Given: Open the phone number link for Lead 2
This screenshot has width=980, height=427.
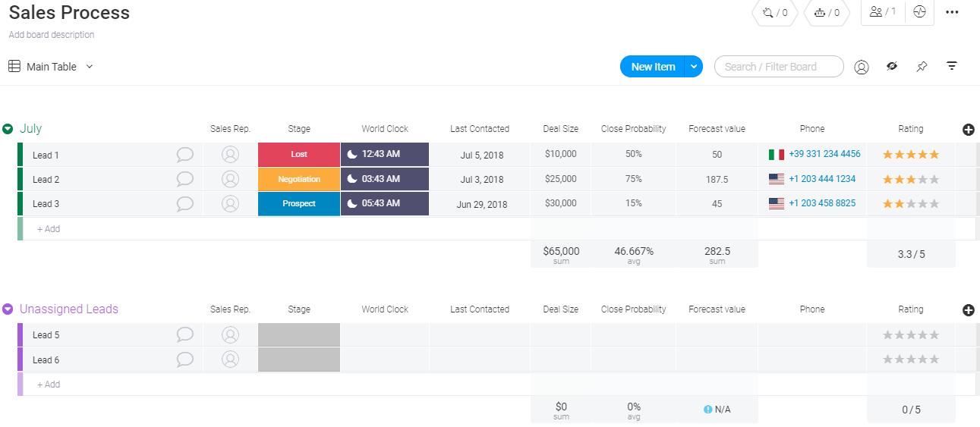Looking at the screenshot, I should (x=822, y=179).
